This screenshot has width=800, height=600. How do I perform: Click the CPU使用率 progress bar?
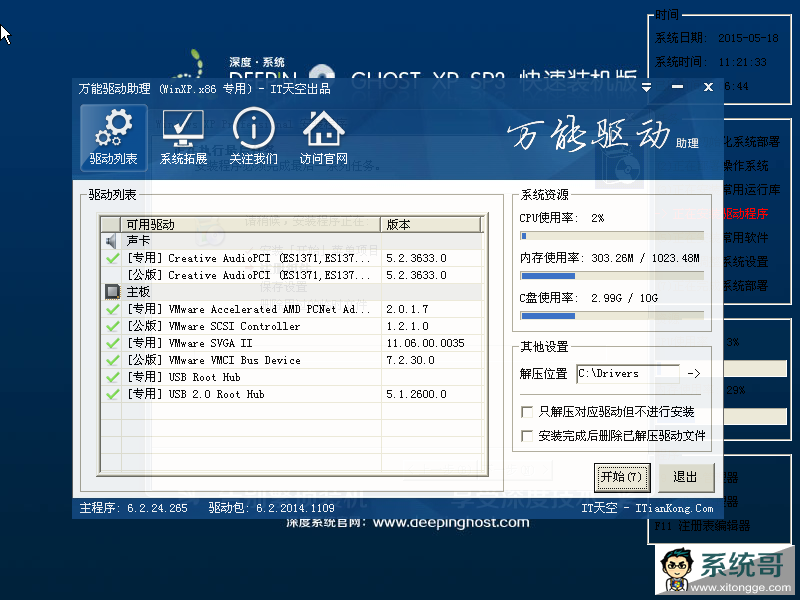(x=612, y=236)
